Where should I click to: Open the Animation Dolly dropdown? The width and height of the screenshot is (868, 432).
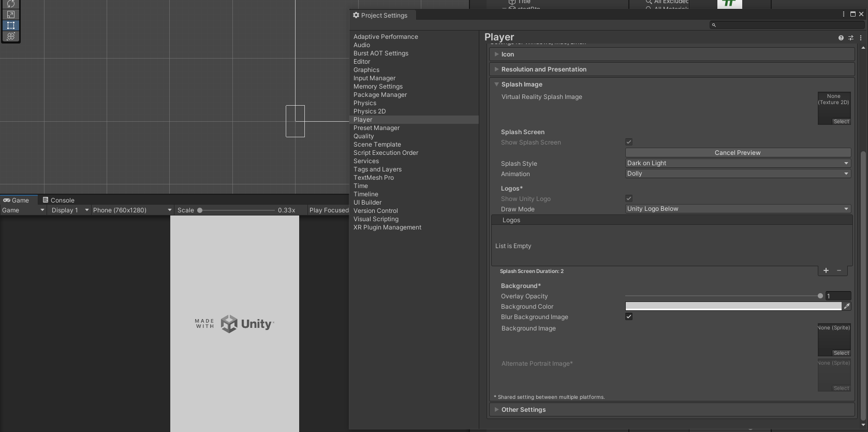pyautogui.click(x=738, y=174)
